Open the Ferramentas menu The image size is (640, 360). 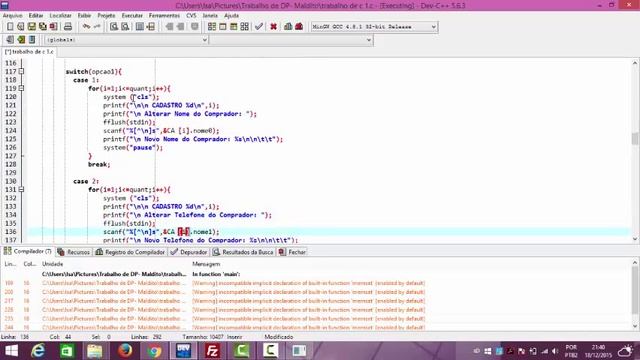coord(164,16)
